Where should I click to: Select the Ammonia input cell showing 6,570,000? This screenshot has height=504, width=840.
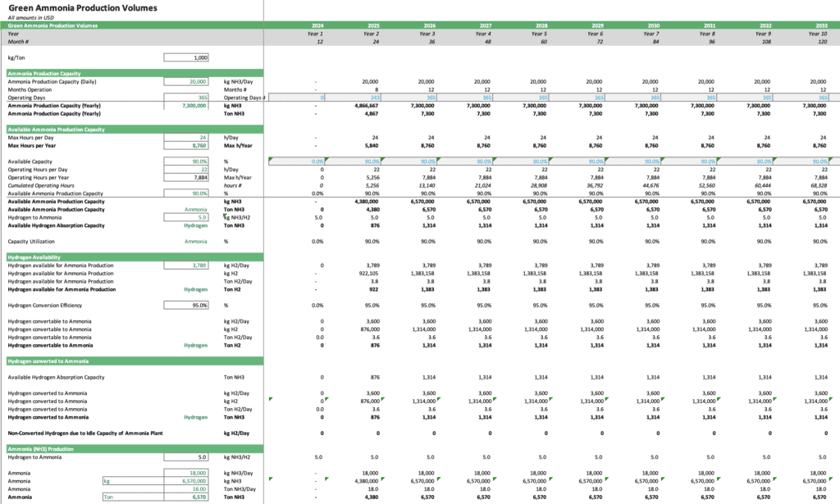(186, 481)
